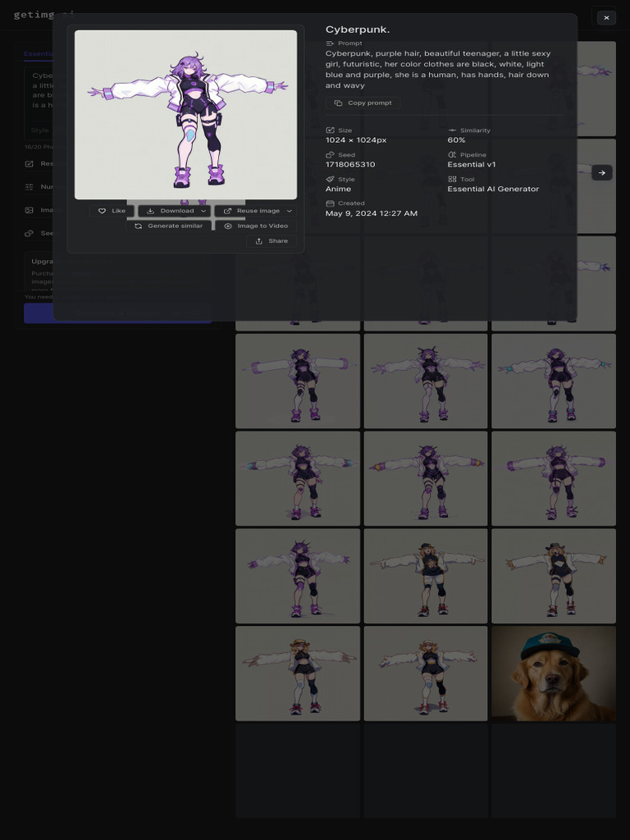Click the Tool grid icon

452,180
